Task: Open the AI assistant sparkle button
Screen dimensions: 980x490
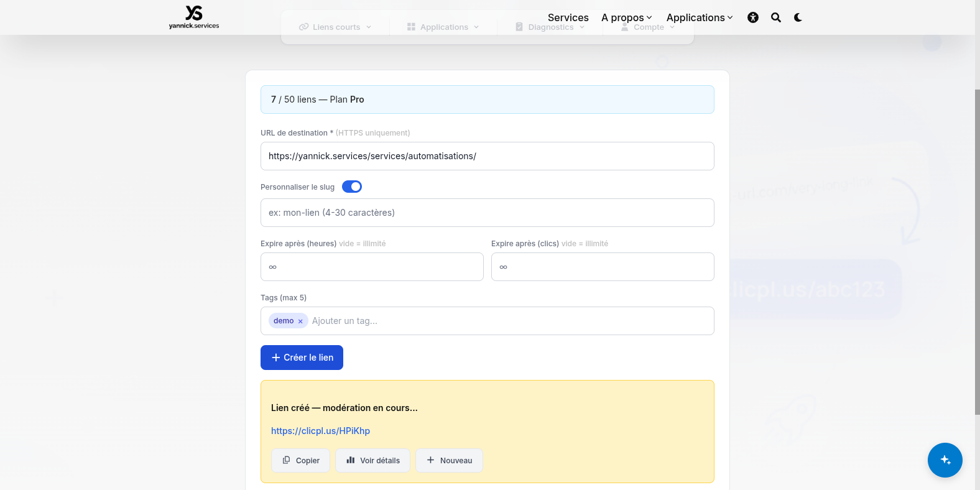Action: [x=945, y=460]
